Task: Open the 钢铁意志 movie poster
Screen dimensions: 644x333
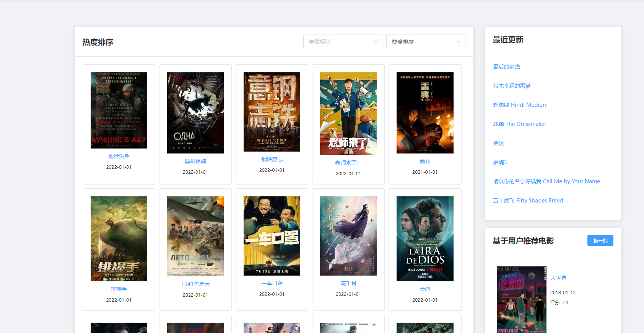Action: click(272, 112)
